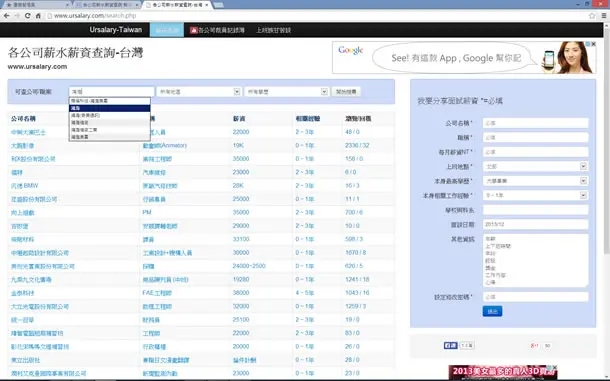Click the Facebook like icon below the form
Image resolution: width=610 pixels, height=381 pixels.
pyautogui.click(x=450, y=345)
